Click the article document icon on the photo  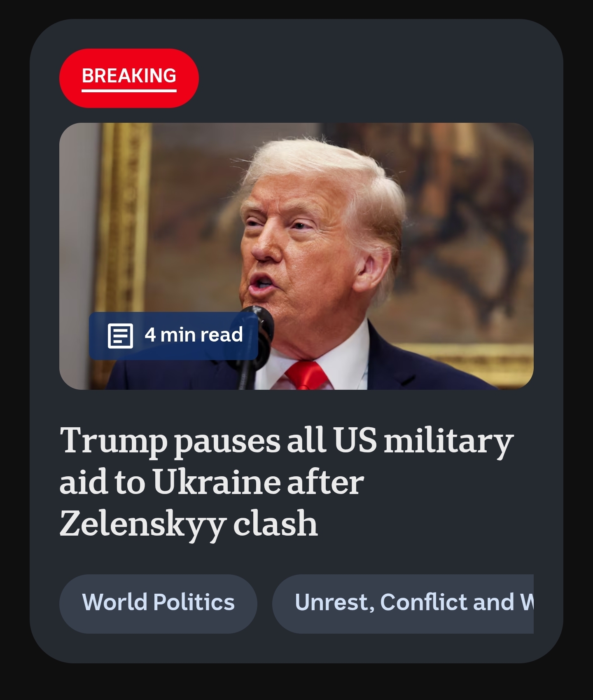pos(120,336)
